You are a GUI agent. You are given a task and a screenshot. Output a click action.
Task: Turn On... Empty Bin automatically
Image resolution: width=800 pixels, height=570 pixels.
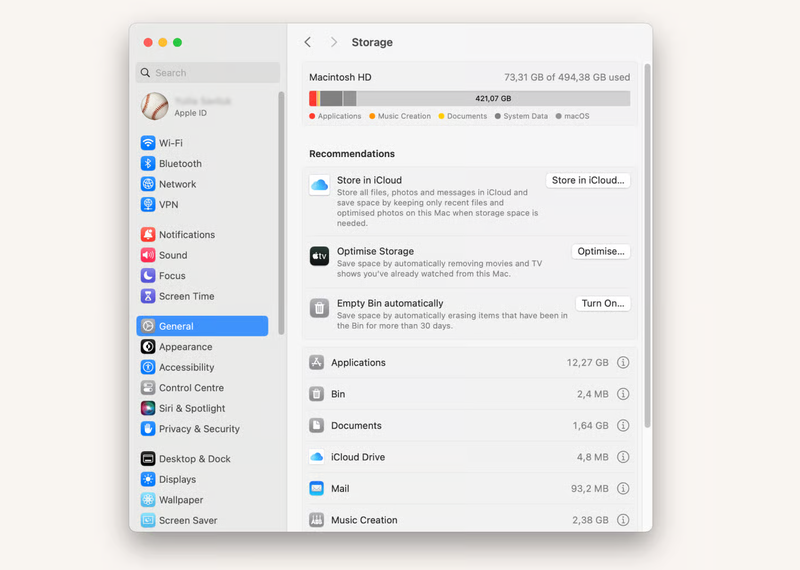[x=603, y=303]
